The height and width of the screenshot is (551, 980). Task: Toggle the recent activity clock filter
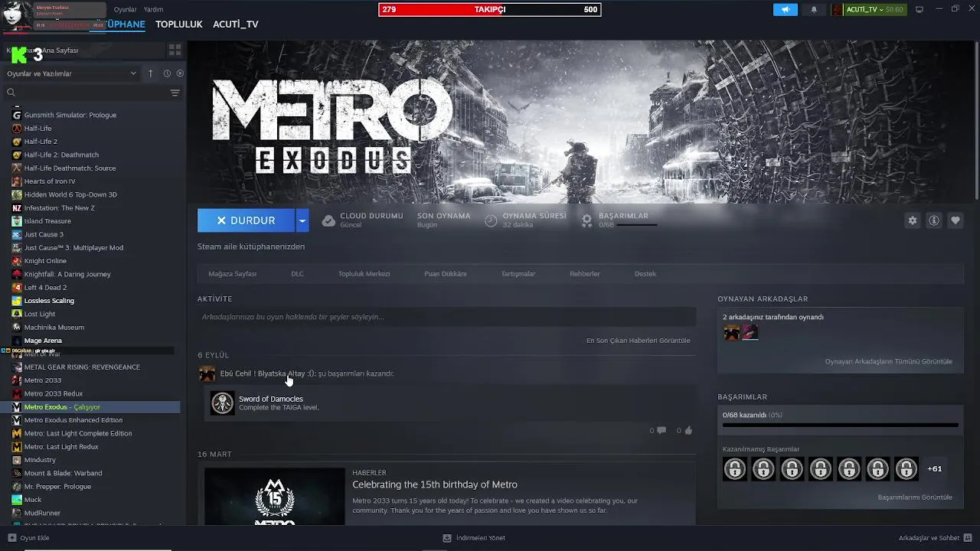tap(167, 73)
